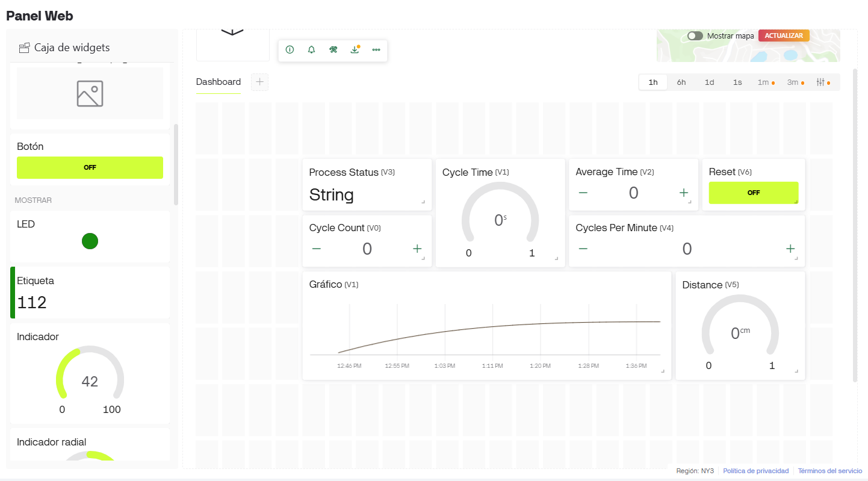Select the Indicador gauge widget showing 42
The width and height of the screenshot is (868, 481).
[x=90, y=373]
